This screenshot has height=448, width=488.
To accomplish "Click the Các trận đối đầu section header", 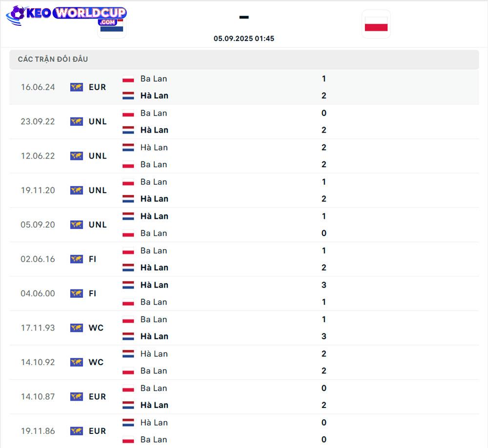I will point(244,59).
